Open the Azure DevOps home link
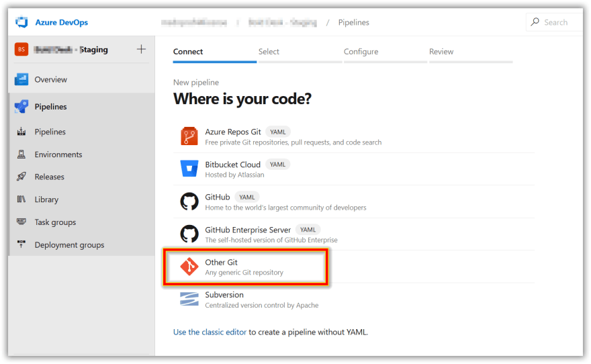Image resolution: width=591 pixels, height=364 pixels. (x=61, y=22)
